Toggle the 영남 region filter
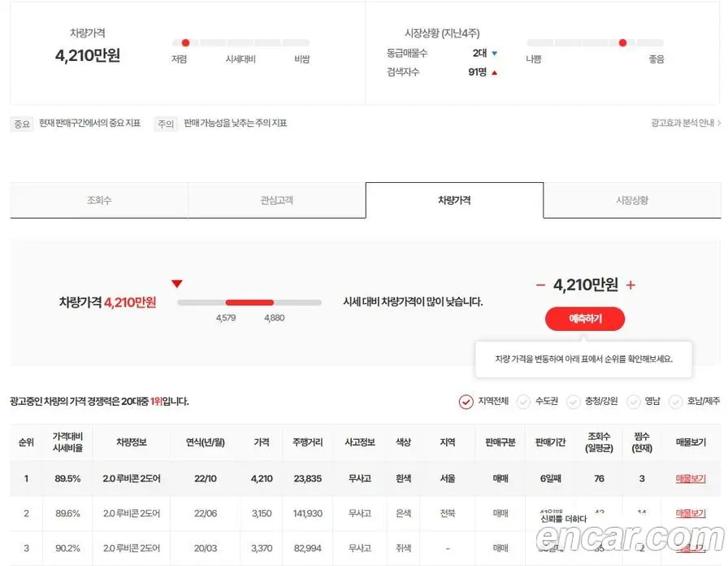The image size is (728, 566). (633, 402)
